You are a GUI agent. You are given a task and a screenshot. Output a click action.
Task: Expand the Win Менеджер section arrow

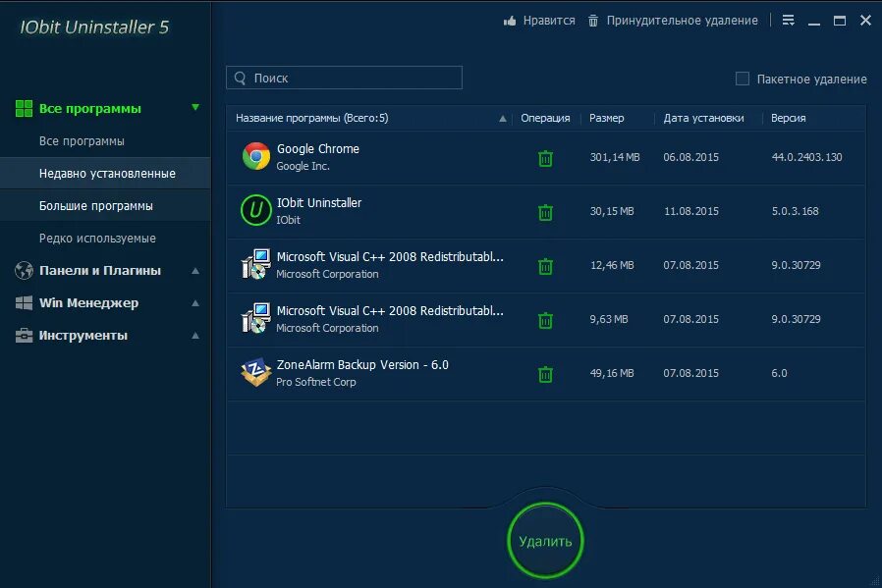click(195, 303)
